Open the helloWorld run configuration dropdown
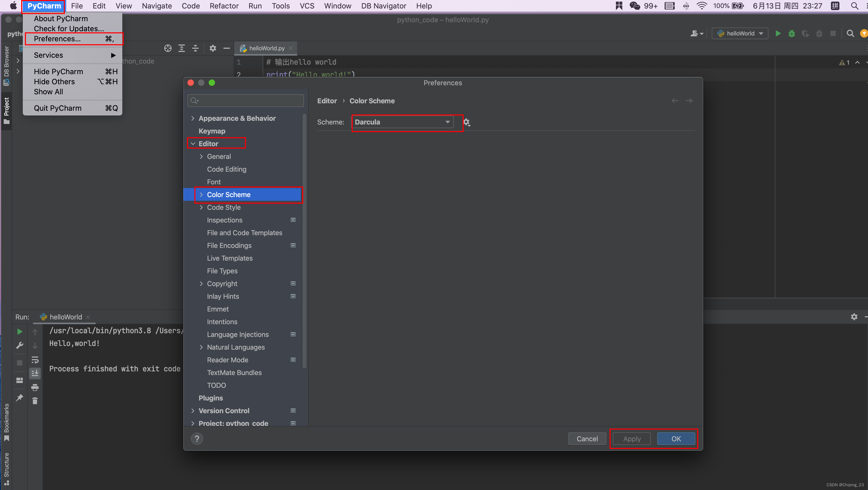The width and height of the screenshot is (868, 490). 740,33
